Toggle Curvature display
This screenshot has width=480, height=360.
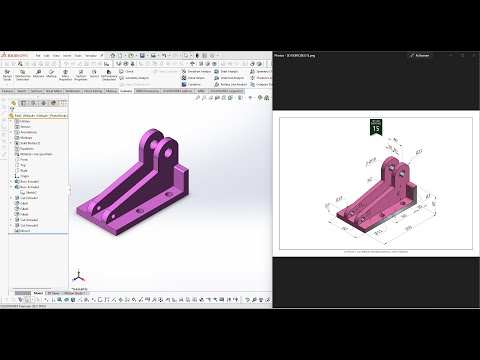pos(192,84)
